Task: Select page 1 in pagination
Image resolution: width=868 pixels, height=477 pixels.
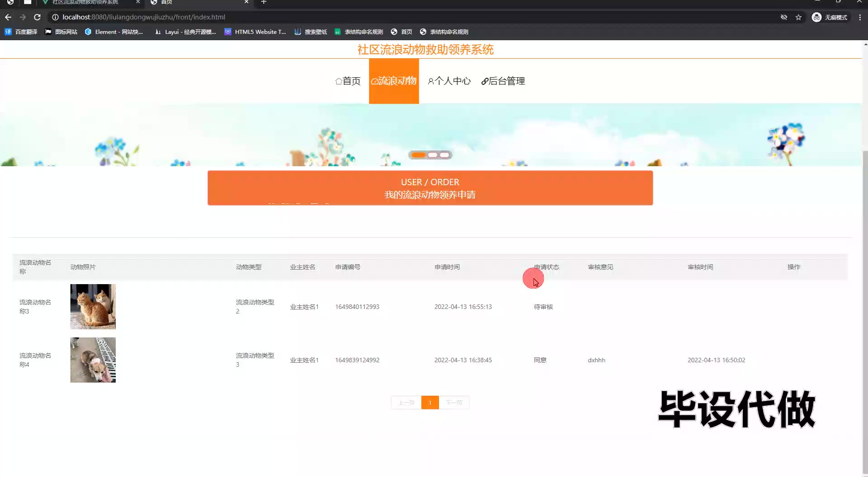Action: (x=430, y=402)
